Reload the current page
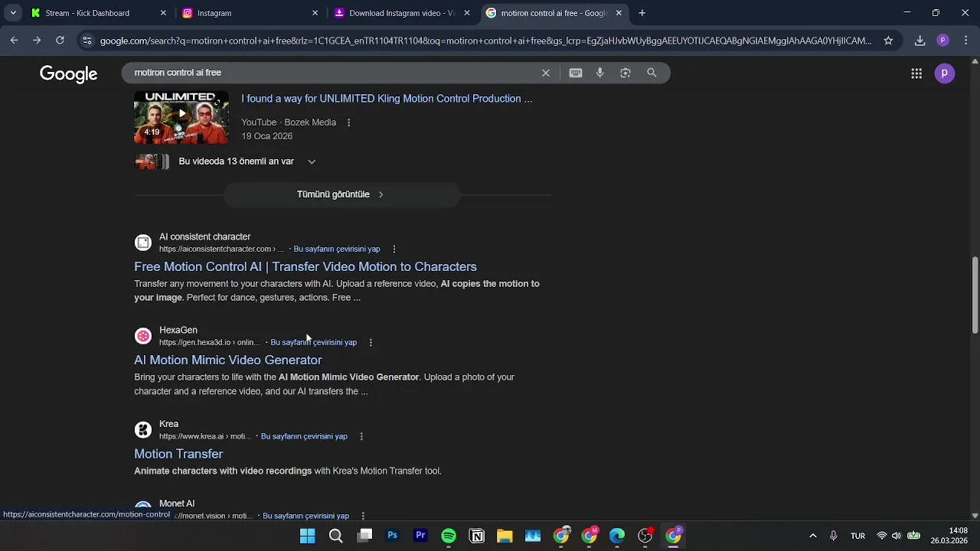 coord(60,41)
